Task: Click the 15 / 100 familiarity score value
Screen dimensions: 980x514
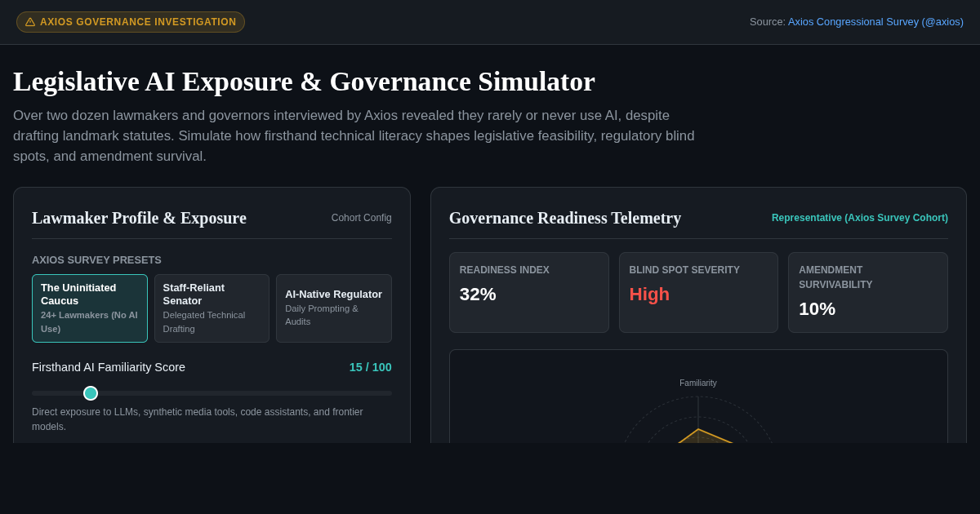Action: [371, 367]
